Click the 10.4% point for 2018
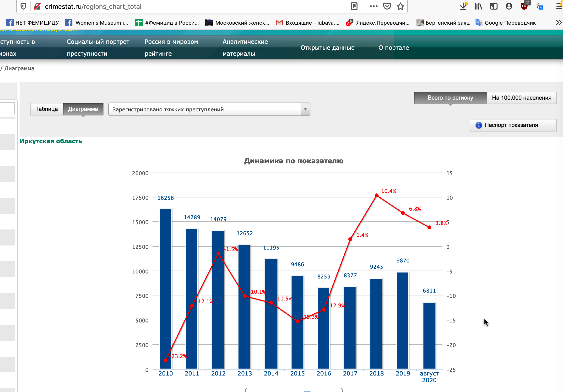 (377, 195)
